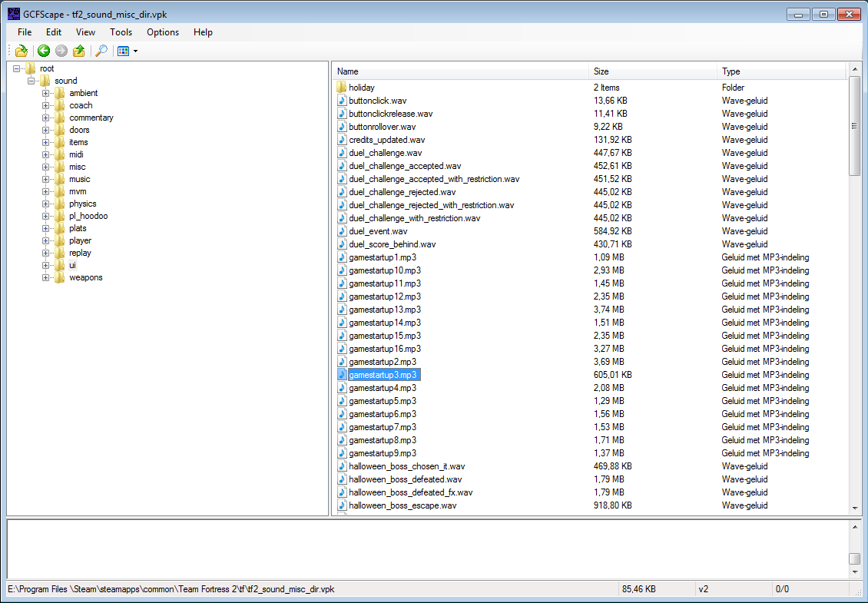Open the Edit menu

coord(54,32)
